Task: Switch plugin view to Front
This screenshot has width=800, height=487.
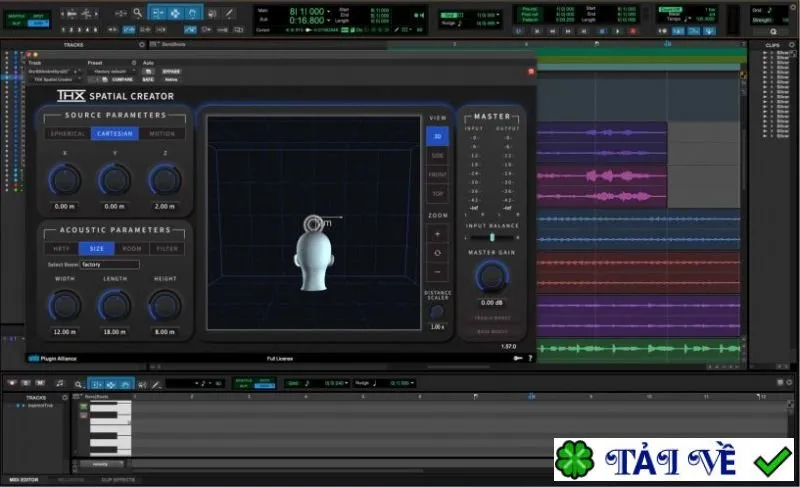Action: tap(437, 174)
